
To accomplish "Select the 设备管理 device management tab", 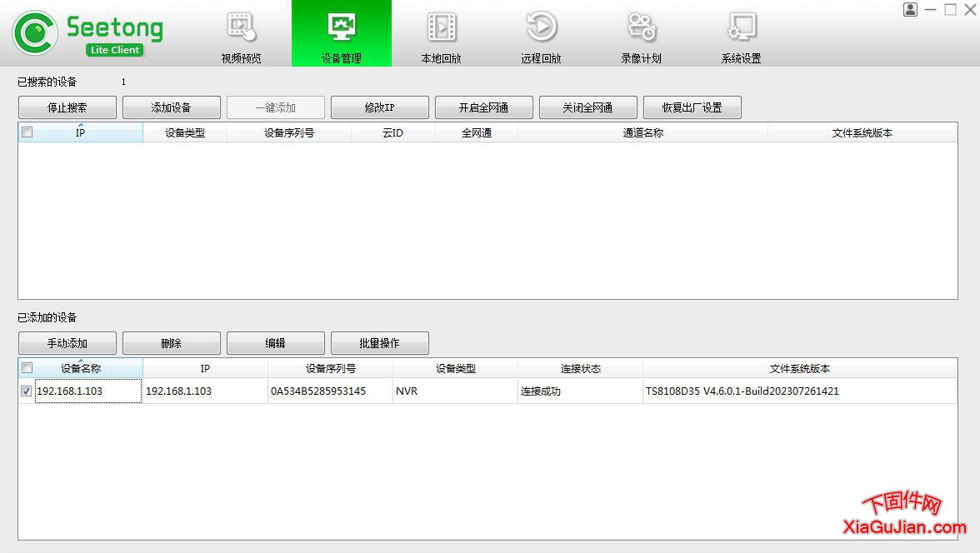I will pos(342,34).
